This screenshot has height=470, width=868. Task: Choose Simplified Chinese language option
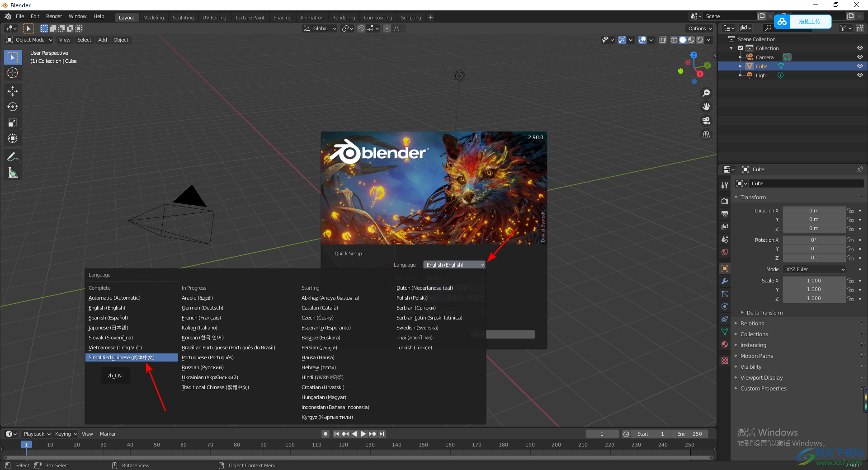pyautogui.click(x=131, y=357)
